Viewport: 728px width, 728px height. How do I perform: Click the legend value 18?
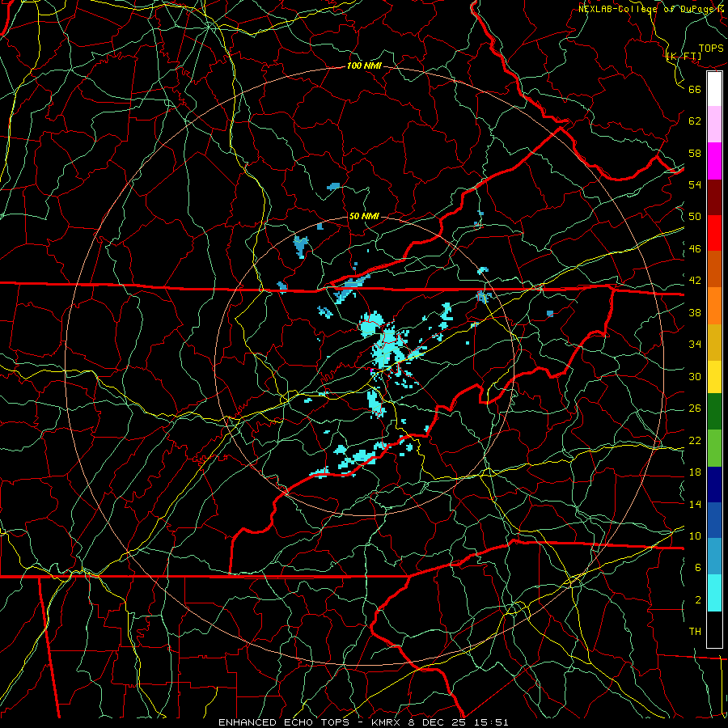tap(695, 472)
